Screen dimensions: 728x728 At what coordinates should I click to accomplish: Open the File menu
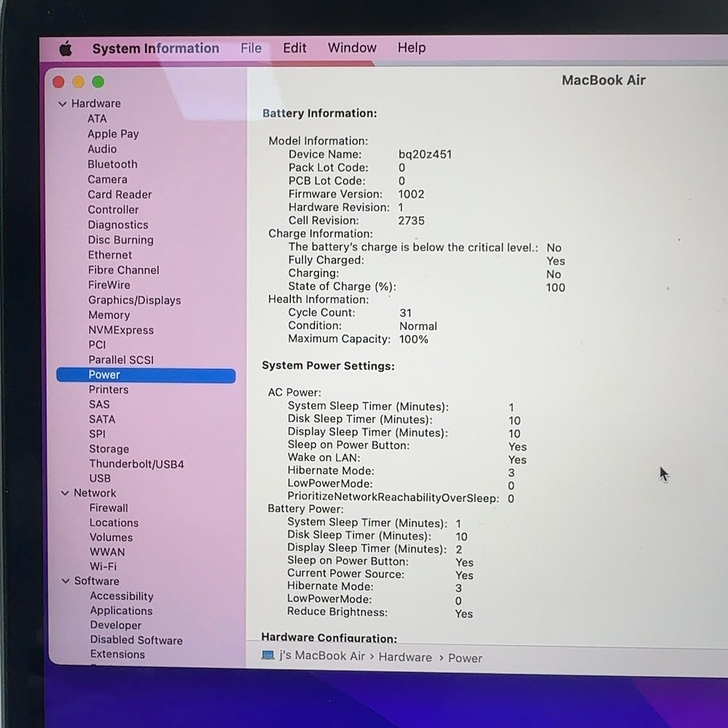click(251, 48)
